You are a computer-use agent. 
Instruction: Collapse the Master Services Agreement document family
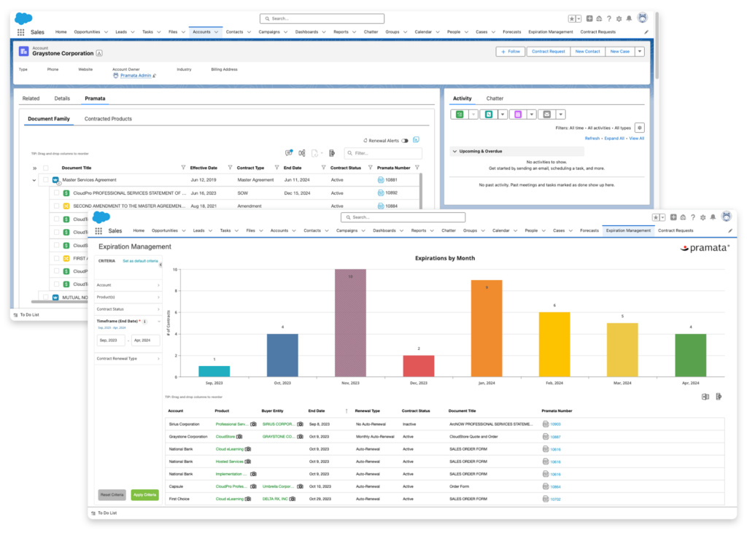coord(34,181)
